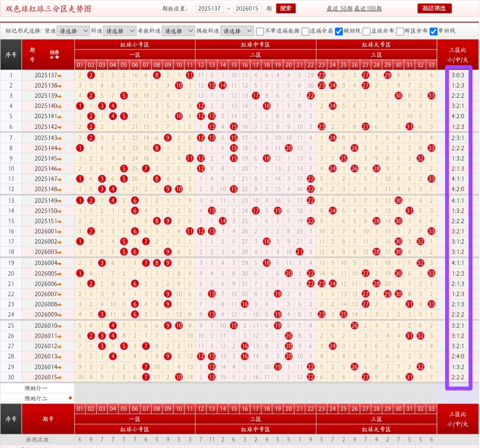Click orange arrow beside period 2026015
This screenshot has width=480, height=448.
(x=60, y=378)
